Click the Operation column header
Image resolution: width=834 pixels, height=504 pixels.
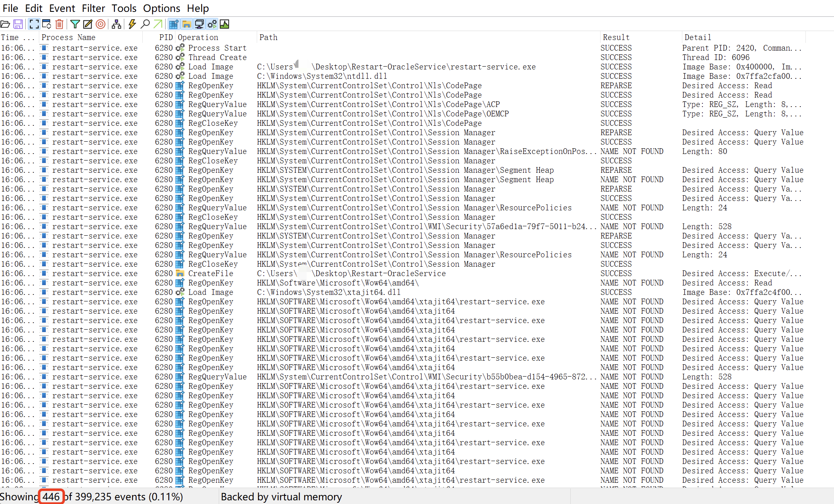click(198, 37)
